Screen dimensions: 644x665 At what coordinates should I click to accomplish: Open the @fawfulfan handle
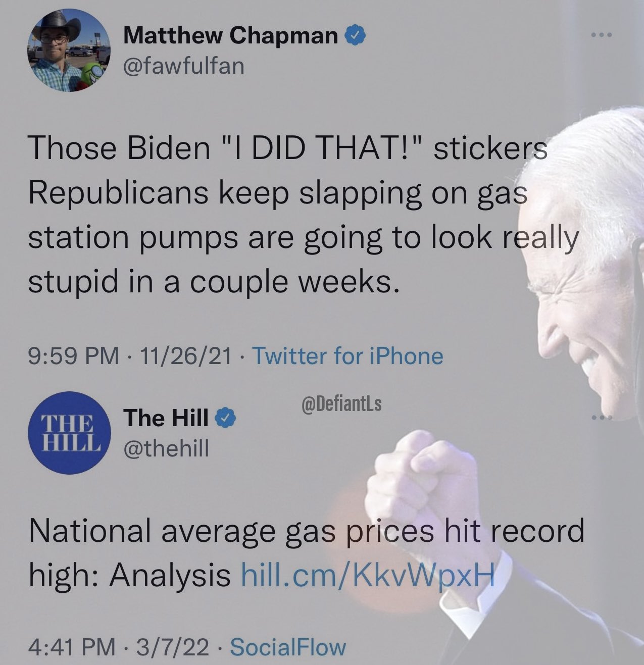[x=183, y=66]
